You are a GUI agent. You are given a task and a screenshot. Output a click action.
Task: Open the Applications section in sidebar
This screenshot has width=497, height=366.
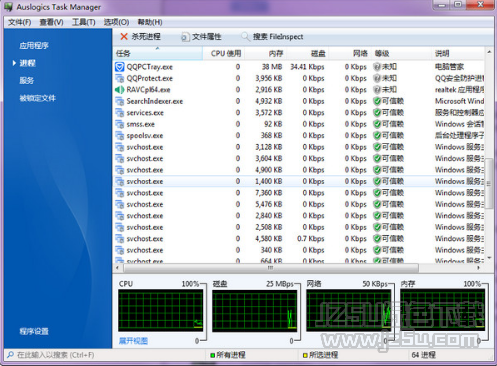pyautogui.click(x=34, y=46)
